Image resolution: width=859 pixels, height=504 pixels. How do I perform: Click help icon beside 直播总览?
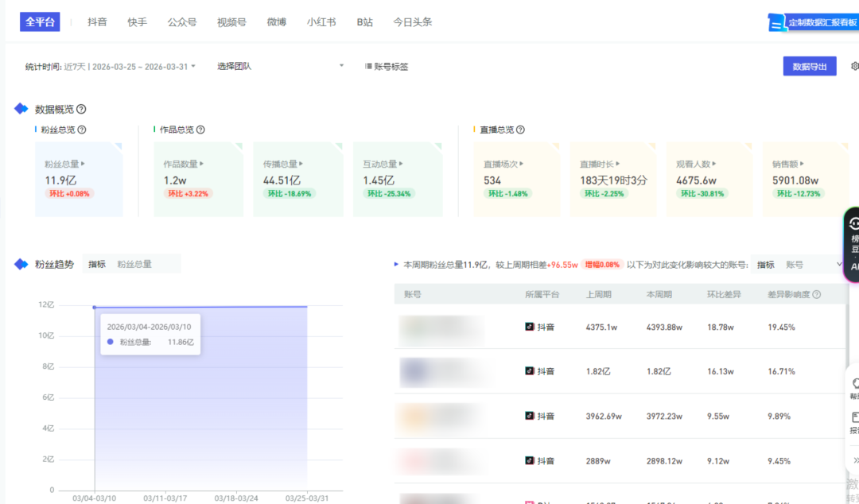520,130
